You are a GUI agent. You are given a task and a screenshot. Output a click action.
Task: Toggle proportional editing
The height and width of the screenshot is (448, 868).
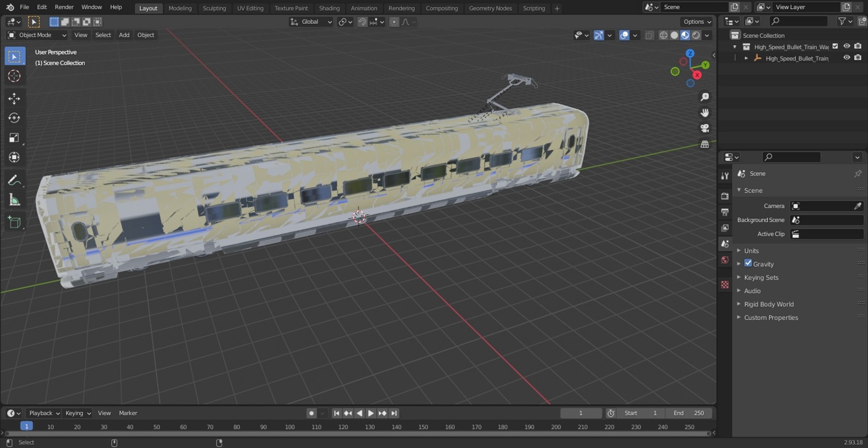394,22
